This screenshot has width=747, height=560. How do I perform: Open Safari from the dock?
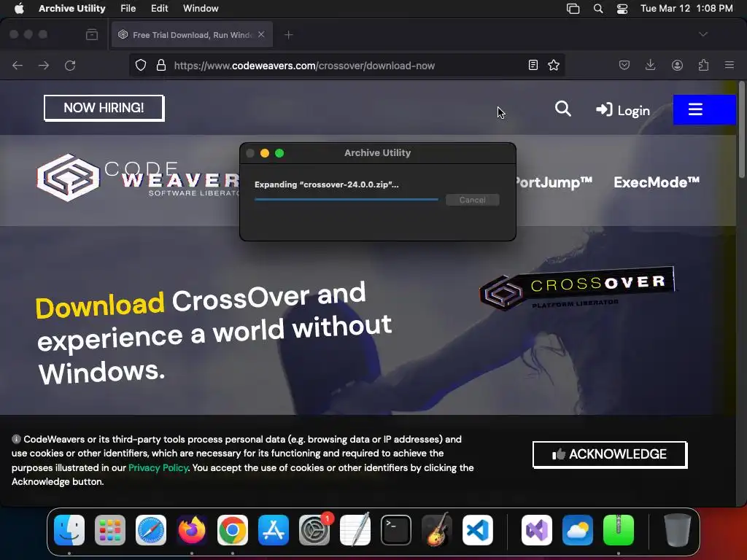[x=151, y=530]
